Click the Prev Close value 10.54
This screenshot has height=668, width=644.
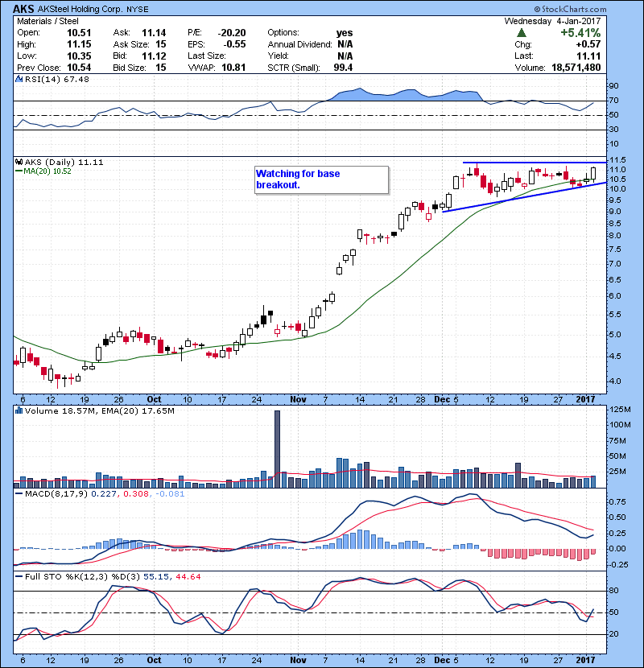(x=79, y=68)
